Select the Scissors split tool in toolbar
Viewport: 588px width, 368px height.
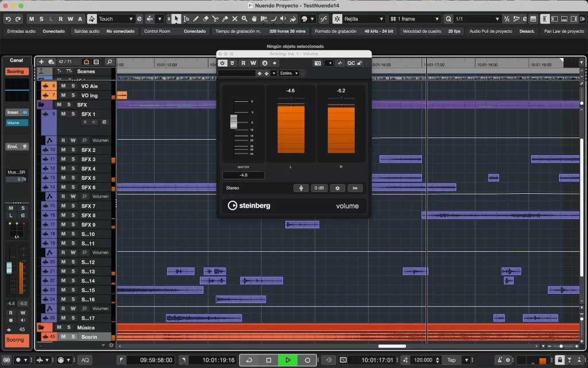[x=215, y=19]
